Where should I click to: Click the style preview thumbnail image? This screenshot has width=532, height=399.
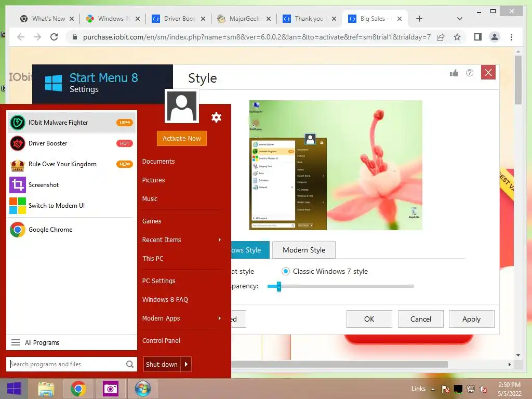(x=336, y=165)
